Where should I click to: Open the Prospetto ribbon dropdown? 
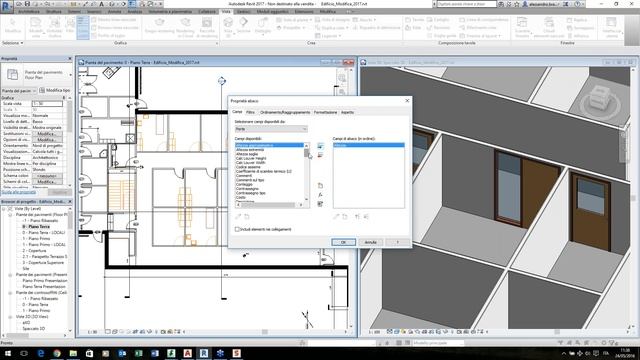pos(291,28)
